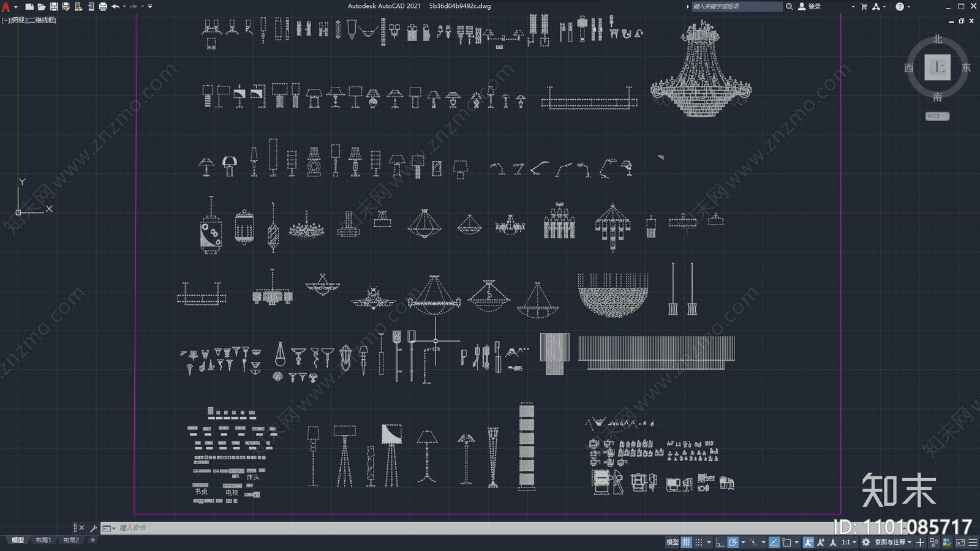Image resolution: width=980 pixels, height=551 pixels.
Task: Open a file with the folder icon
Action: tap(41, 7)
